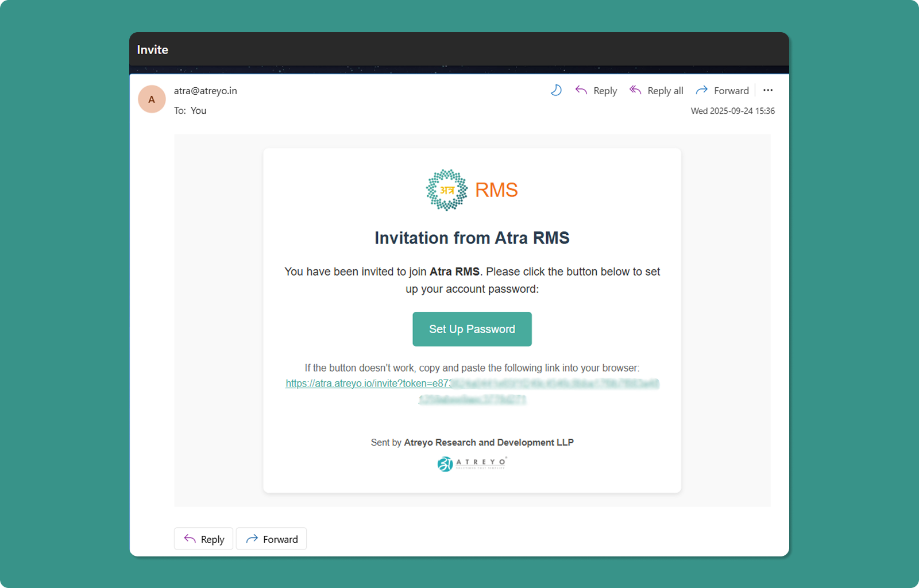
Task: Click the heading Invitation from Atra RMS
Action: point(472,238)
